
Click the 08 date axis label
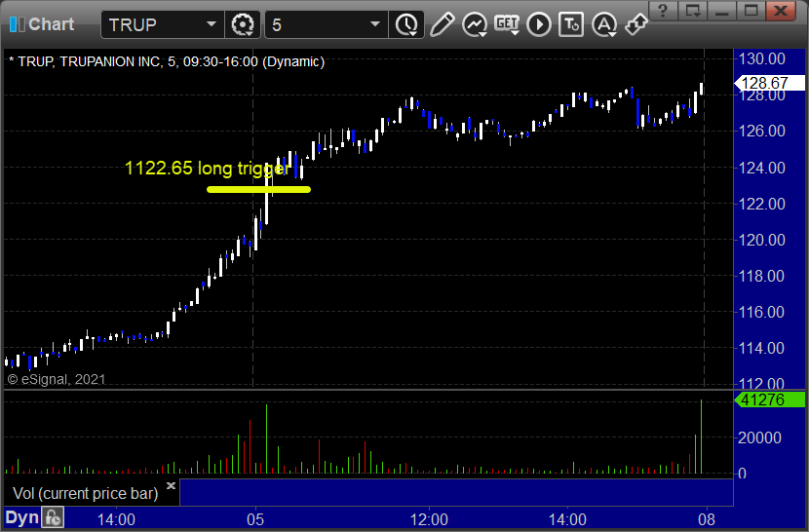(x=707, y=519)
